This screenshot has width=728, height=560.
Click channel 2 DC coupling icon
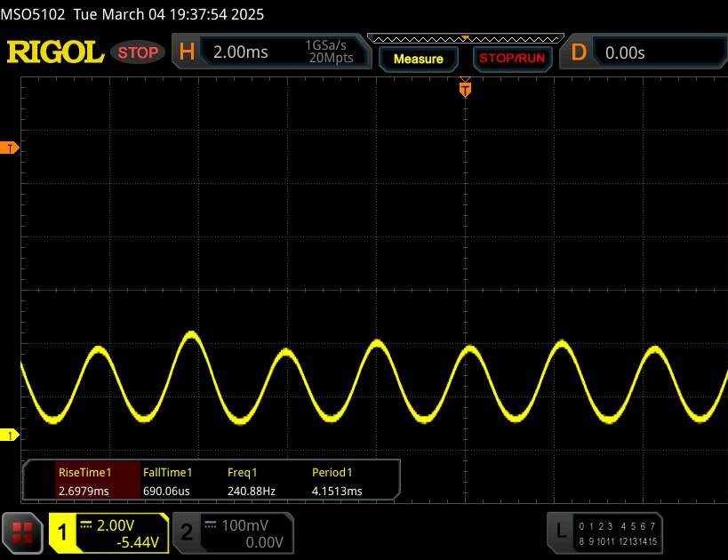pyautogui.click(x=211, y=525)
